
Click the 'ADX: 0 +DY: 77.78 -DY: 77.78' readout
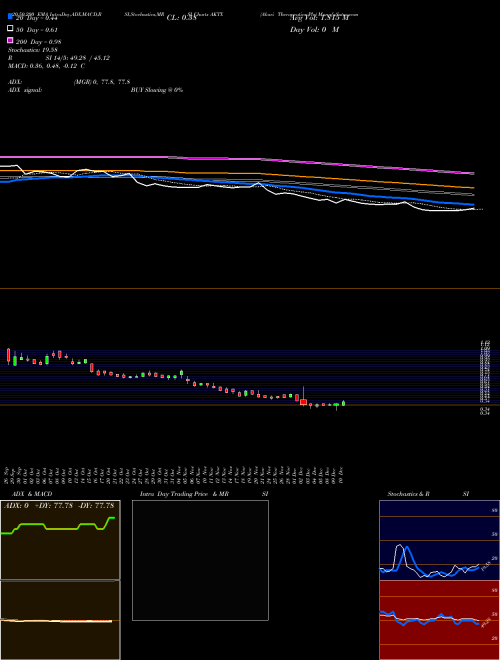[59, 506]
